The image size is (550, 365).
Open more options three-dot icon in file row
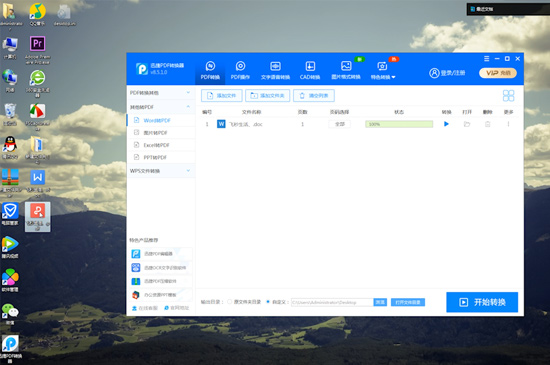pos(508,124)
